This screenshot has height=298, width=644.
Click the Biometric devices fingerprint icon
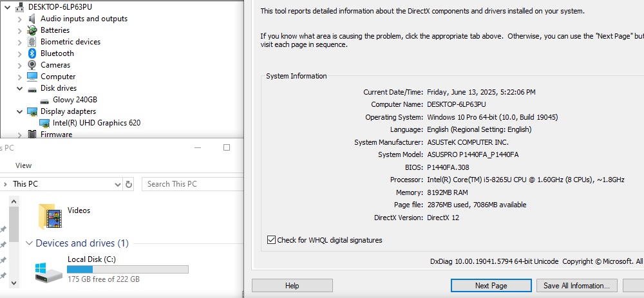tap(32, 42)
